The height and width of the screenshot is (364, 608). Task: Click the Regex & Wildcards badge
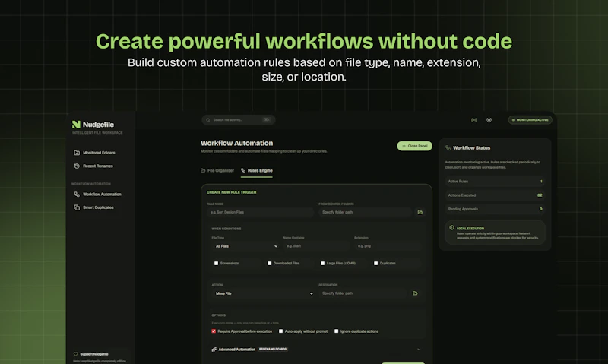273,350
